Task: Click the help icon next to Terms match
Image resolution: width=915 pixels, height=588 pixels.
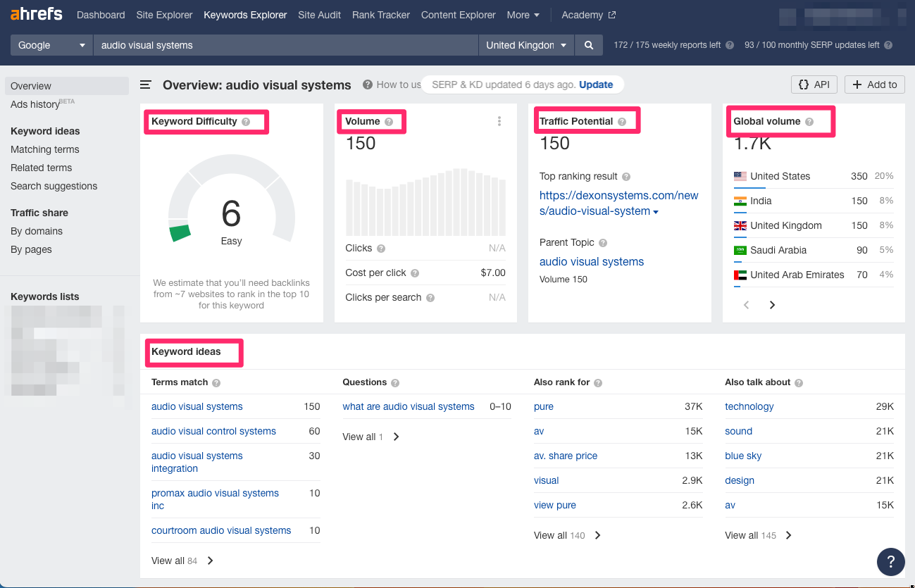Action: 216,383
